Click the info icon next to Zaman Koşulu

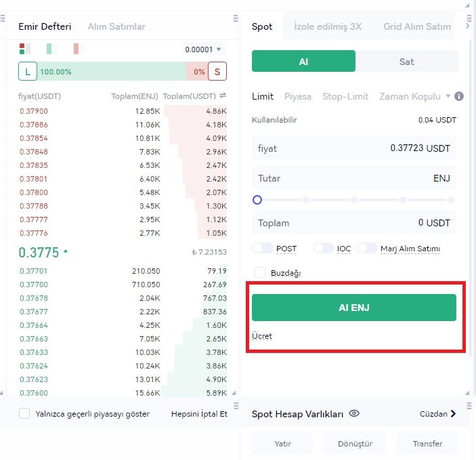point(459,96)
